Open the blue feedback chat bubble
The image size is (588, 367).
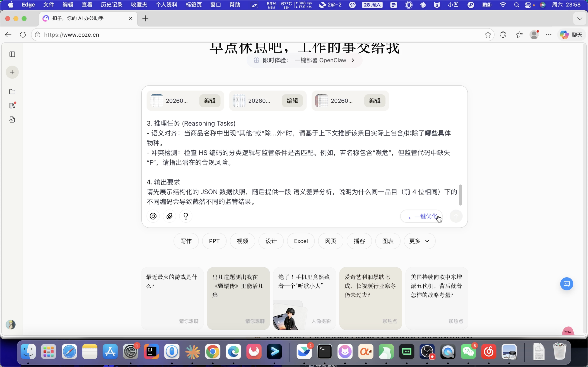click(x=567, y=284)
